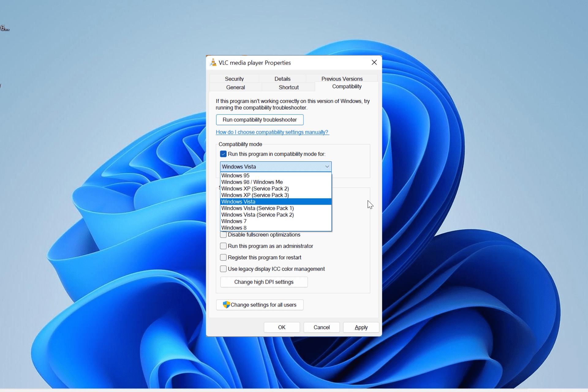Check Run this program as an administrator

tap(223, 246)
